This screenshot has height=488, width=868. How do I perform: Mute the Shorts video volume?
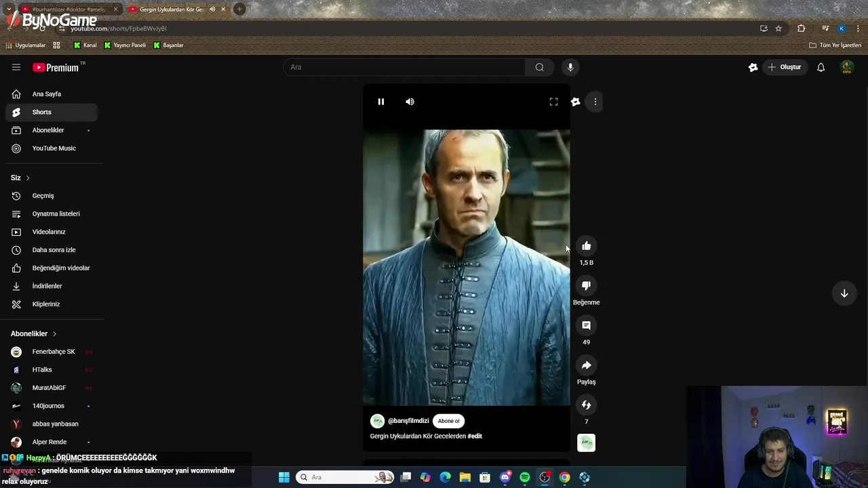(410, 102)
